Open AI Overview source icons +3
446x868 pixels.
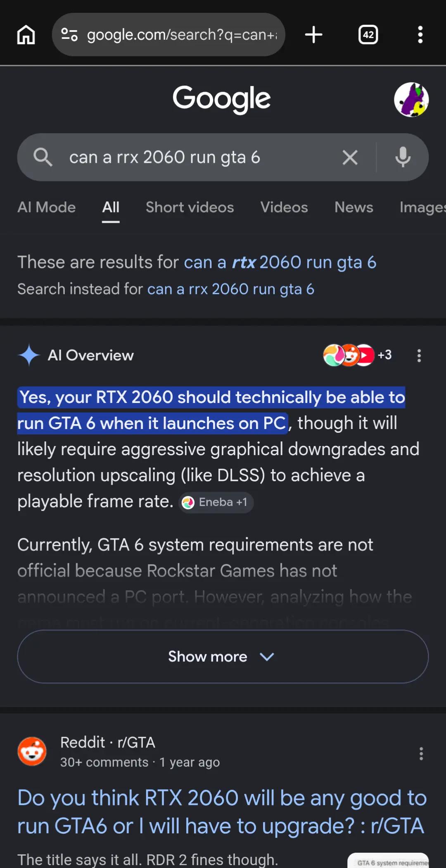(357, 355)
